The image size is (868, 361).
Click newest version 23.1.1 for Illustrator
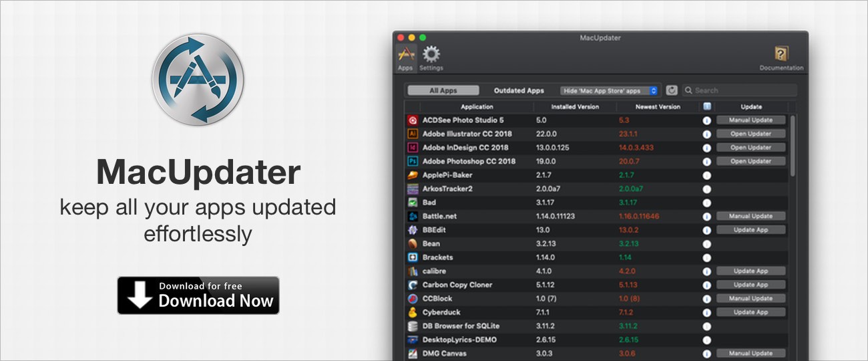tap(629, 134)
